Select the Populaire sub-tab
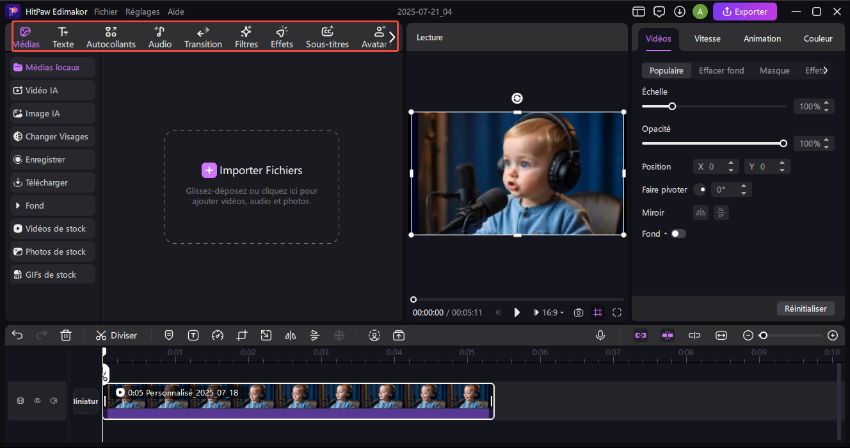The width and height of the screenshot is (850, 448). (666, 71)
